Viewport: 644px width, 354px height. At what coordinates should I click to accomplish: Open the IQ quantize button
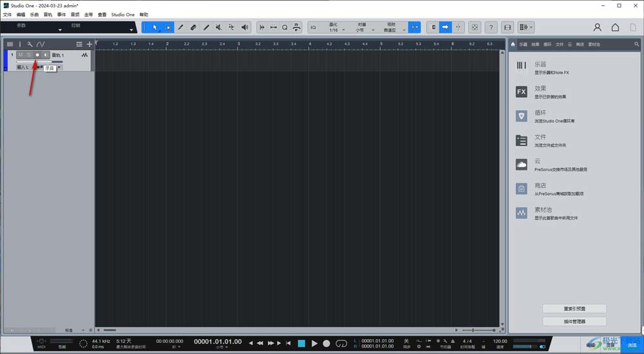[x=314, y=27]
